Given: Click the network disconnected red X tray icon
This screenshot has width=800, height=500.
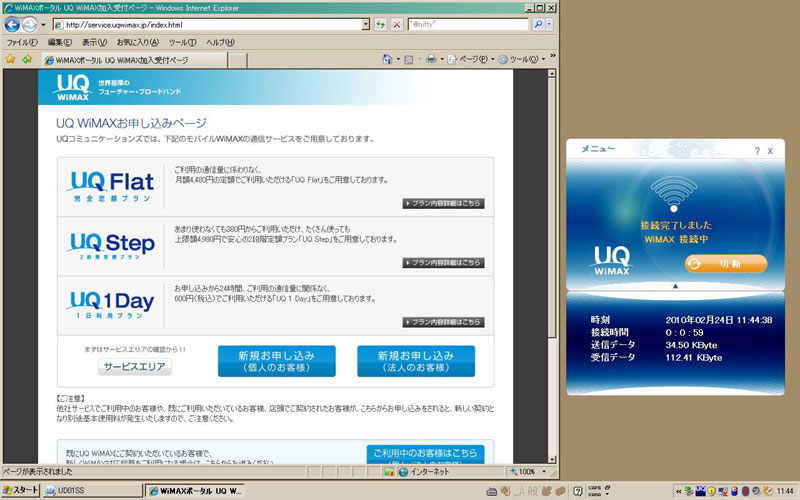Looking at the screenshot, I should pos(723,491).
